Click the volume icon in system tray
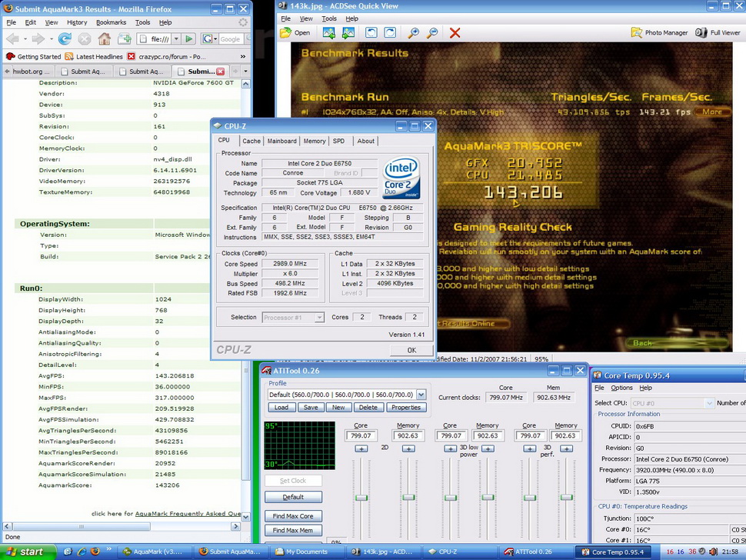The width and height of the screenshot is (746, 560). (713, 552)
